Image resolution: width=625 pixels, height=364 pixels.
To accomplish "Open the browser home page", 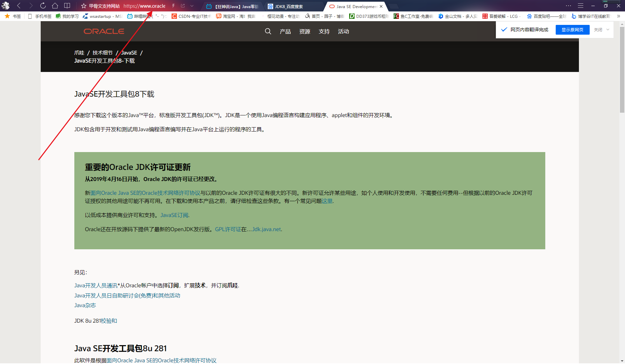I will pos(55,6).
